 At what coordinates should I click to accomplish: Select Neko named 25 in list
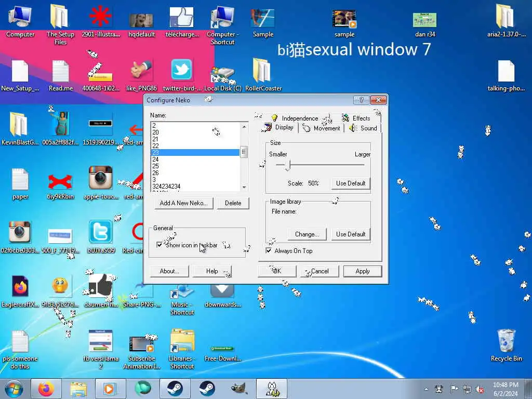tap(195, 166)
